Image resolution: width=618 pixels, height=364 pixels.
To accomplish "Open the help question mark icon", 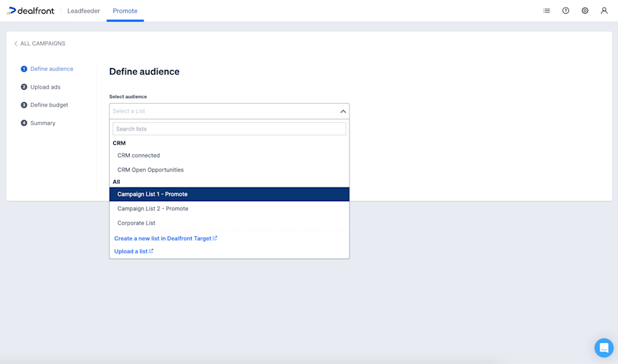I will 566,11.
